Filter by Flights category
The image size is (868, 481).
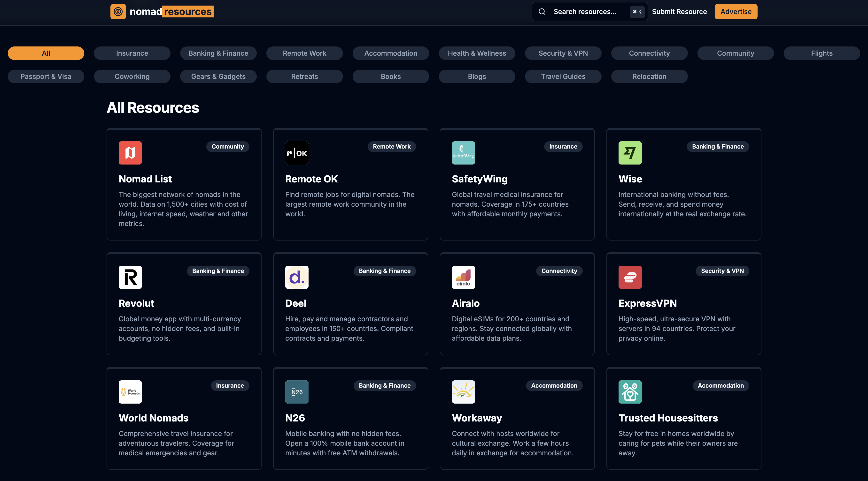click(822, 53)
